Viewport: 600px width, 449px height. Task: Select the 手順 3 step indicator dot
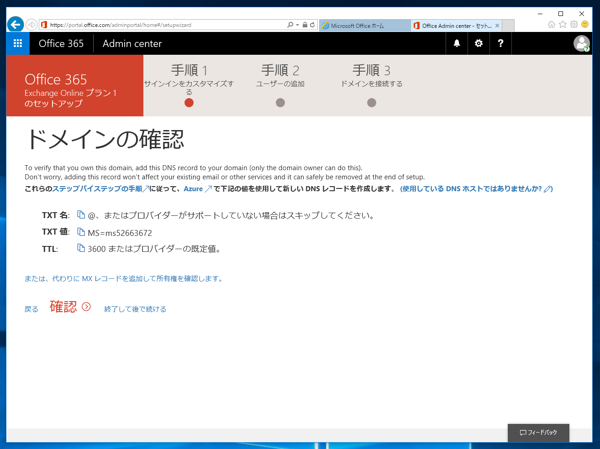point(371,103)
